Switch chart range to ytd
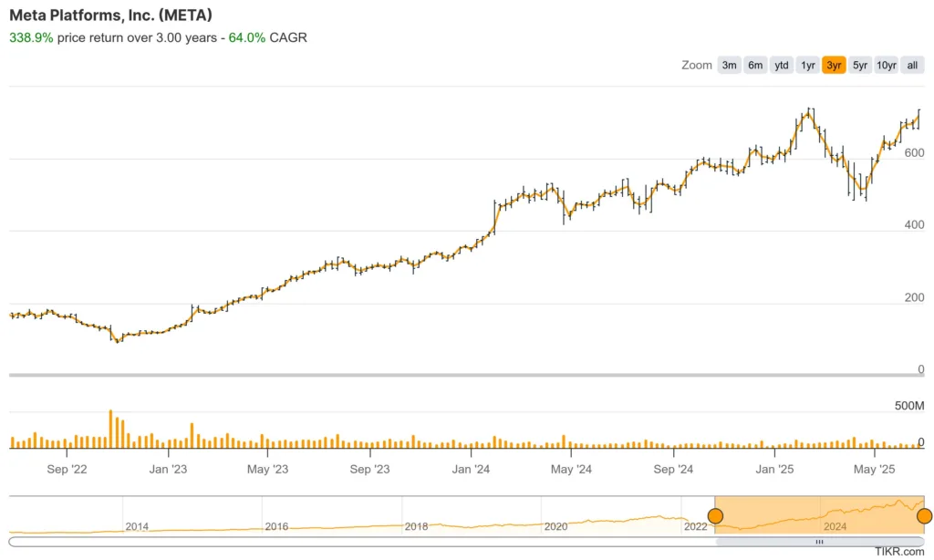This screenshot has width=934, height=560. (x=782, y=65)
